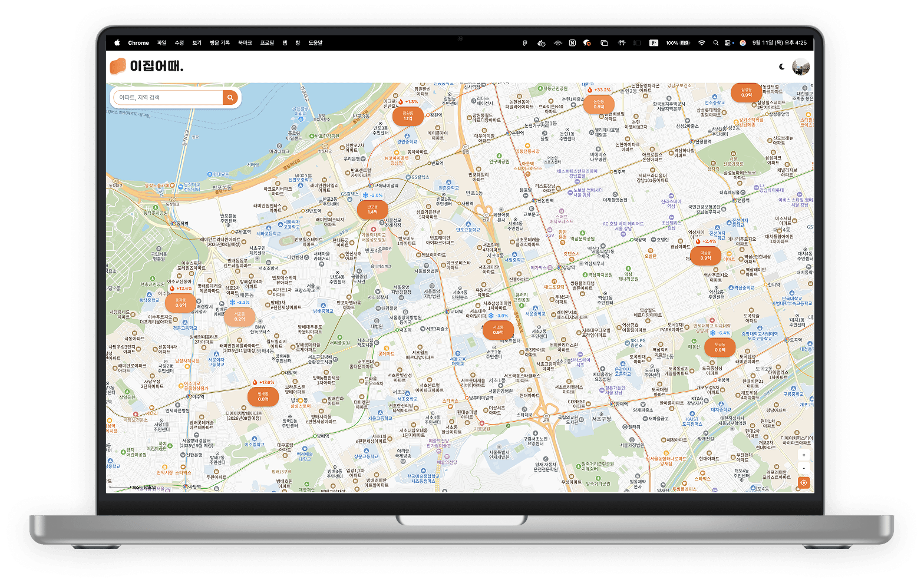Click the 국립서울현충원 map label

pos(159,257)
